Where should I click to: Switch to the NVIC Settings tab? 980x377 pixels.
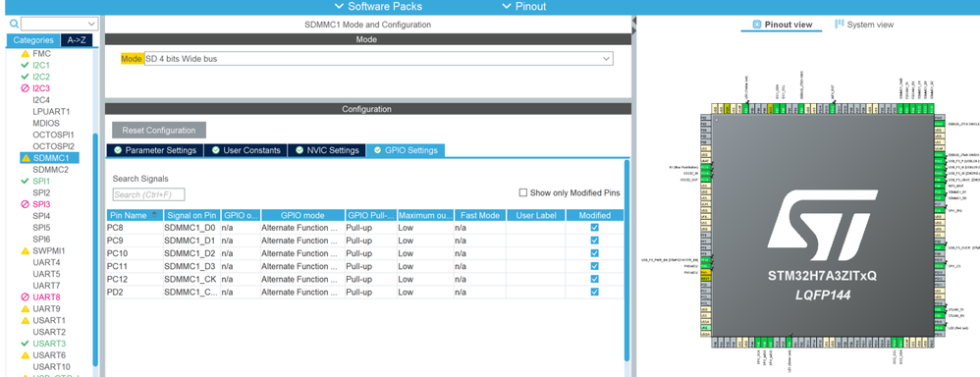tap(328, 150)
